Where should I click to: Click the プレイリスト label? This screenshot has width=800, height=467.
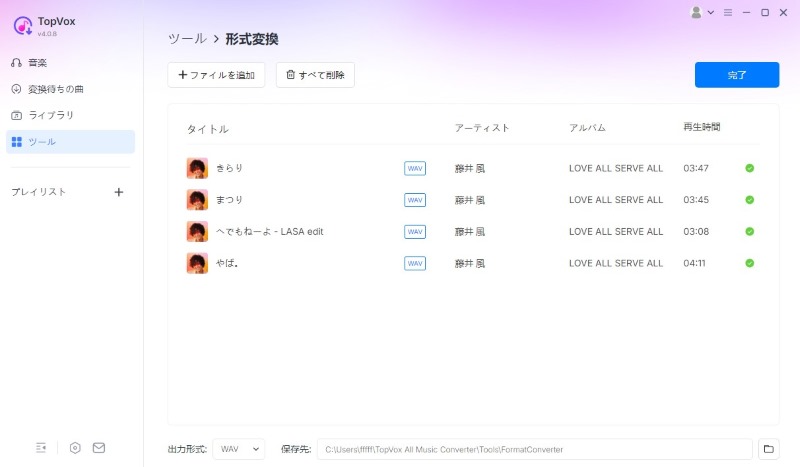click(39, 192)
